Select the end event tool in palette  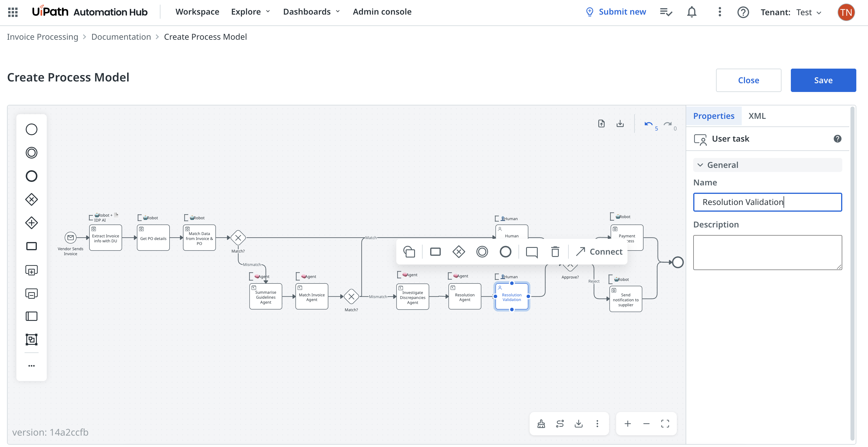pos(31,176)
